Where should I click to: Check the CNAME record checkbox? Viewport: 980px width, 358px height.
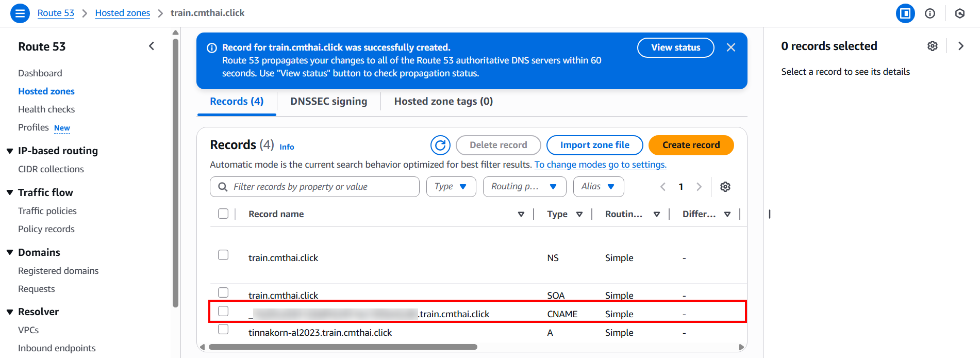pyautogui.click(x=223, y=311)
